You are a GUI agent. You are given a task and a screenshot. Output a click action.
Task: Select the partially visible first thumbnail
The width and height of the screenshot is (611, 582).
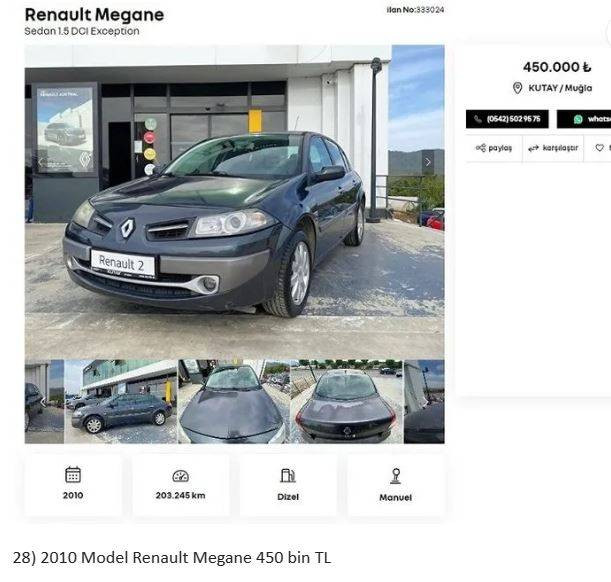[44, 402]
